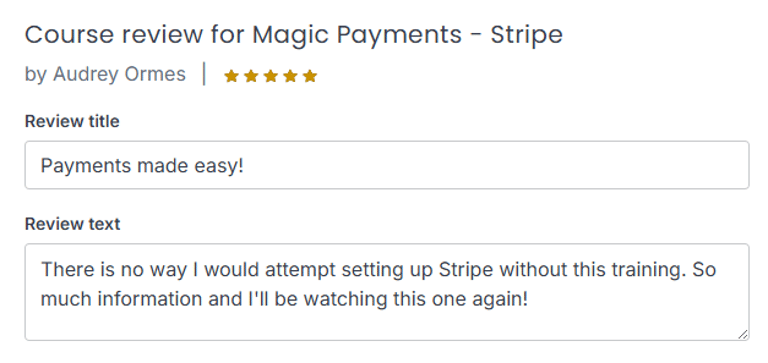Image resolution: width=768 pixels, height=363 pixels.
Task: Click the Course review heading text
Action: point(294,35)
